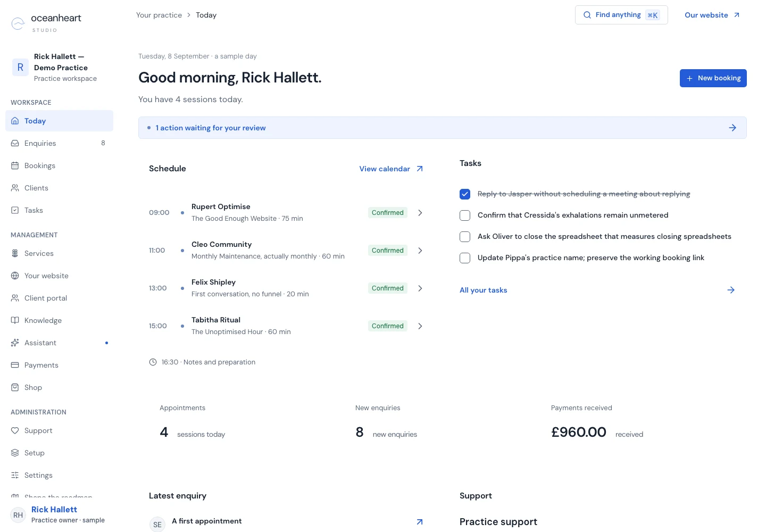The height and width of the screenshot is (532, 766).
Task: Expand the Rupert Optimise 09:00 session chevron
Action: (x=420, y=213)
